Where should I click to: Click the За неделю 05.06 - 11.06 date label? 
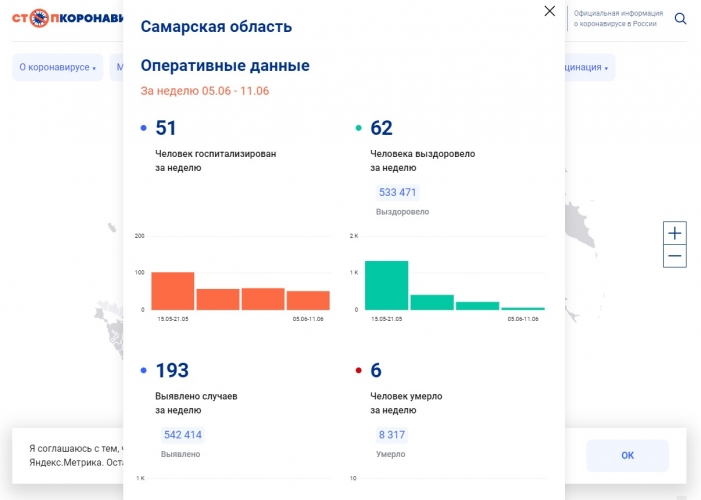point(205,91)
